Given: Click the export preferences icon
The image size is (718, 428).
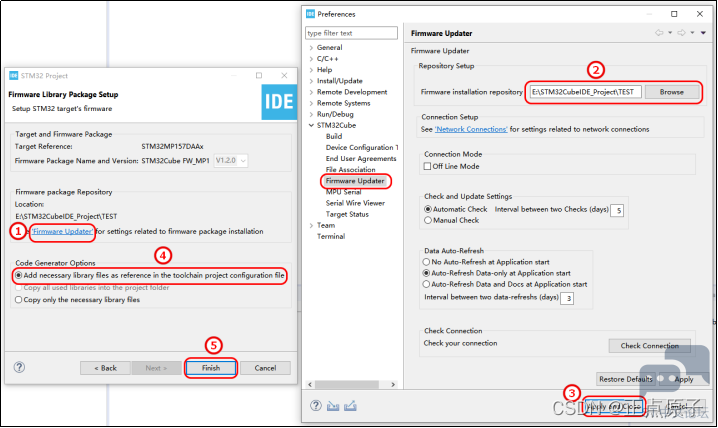Looking at the screenshot, I should (x=350, y=406).
